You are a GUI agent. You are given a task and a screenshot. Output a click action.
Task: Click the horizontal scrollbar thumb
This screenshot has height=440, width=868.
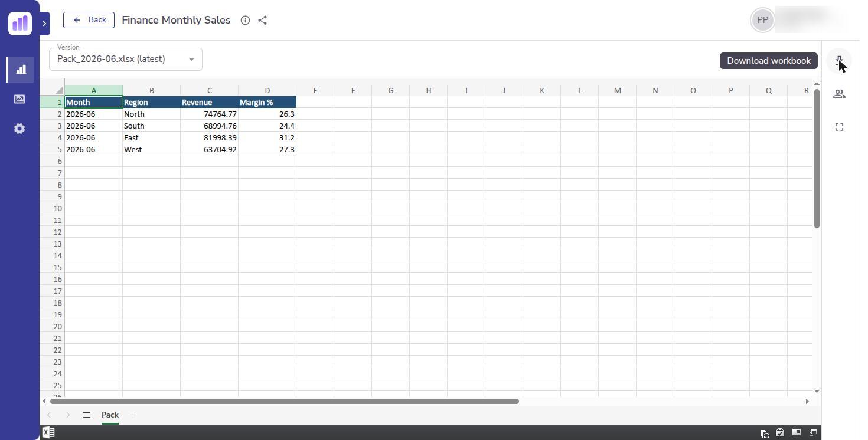tap(285, 401)
